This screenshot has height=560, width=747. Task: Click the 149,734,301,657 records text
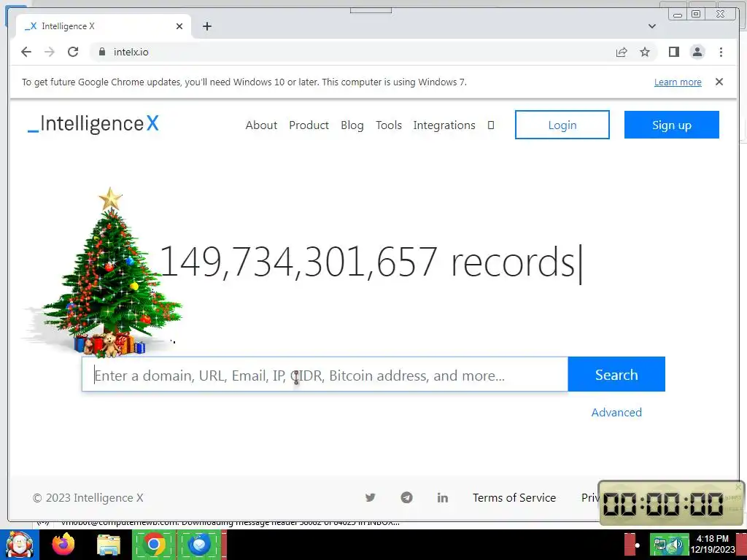tap(371, 262)
